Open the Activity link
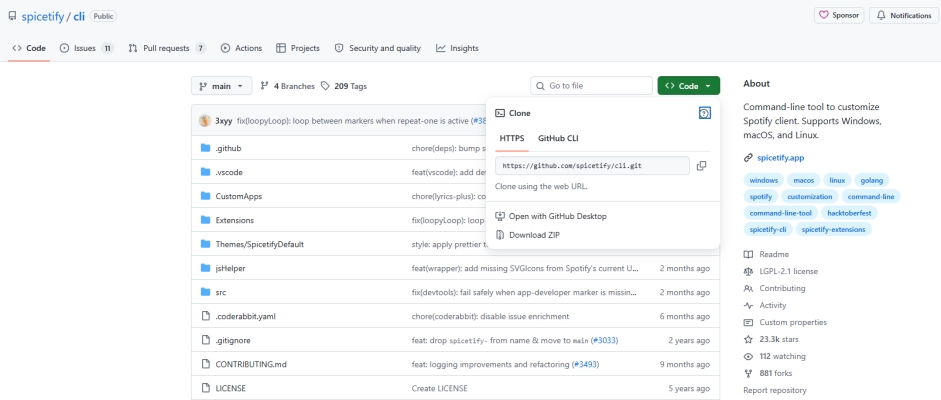Viewport: 941px width, 400px height. click(765, 305)
